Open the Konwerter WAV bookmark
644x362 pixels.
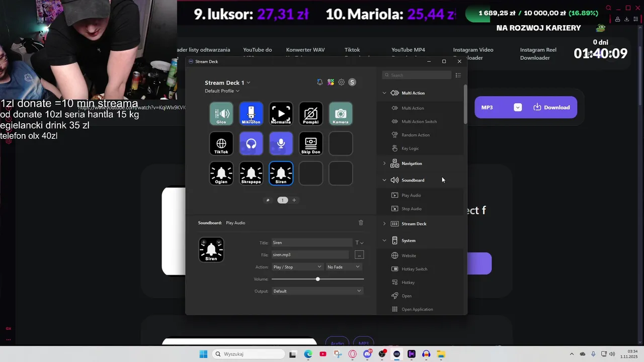(305, 50)
